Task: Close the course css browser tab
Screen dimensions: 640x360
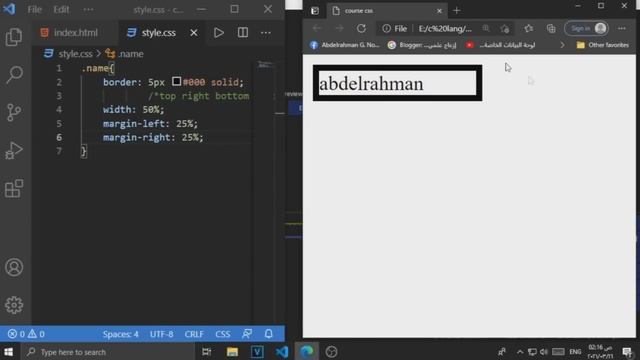Action: (x=439, y=11)
